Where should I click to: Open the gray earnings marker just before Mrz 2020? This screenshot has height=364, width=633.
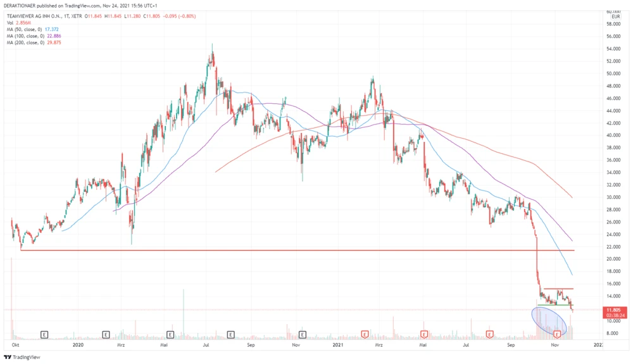coord(106,333)
